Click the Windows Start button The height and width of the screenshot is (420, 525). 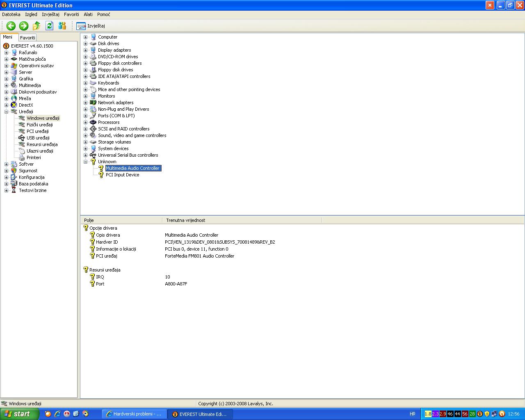tap(19, 414)
